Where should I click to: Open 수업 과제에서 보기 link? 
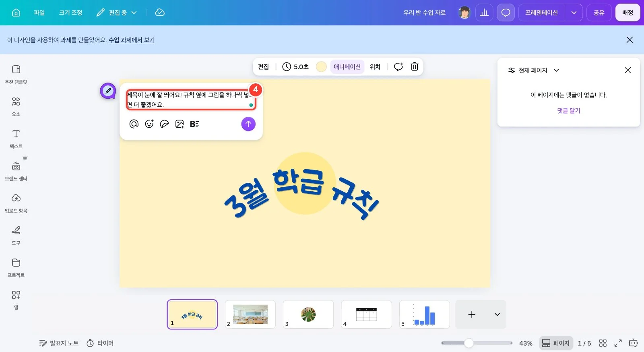[132, 40]
